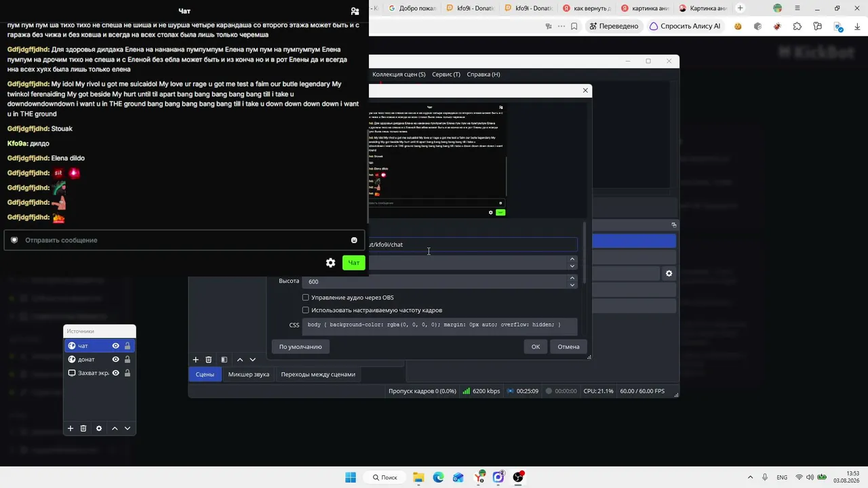Screen dimensions: 868x488
Task: Click the chat users icon in header
Action: pyautogui.click(x=355, y=11)
